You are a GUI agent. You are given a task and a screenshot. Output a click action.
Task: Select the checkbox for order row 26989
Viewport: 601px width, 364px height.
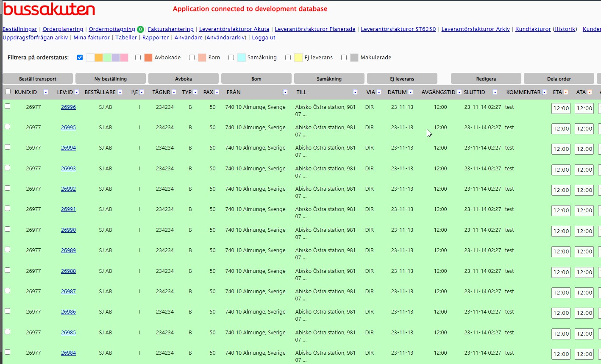[x=7, y=250]
